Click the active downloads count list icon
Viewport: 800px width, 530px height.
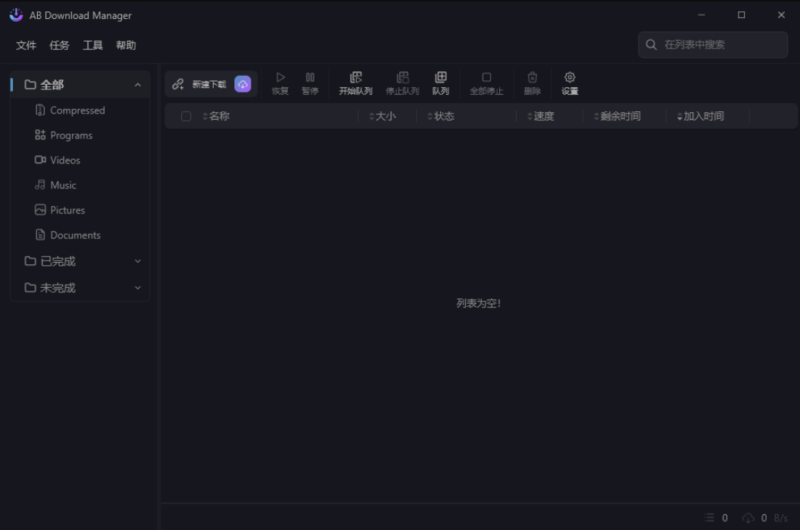click(709, 518)
